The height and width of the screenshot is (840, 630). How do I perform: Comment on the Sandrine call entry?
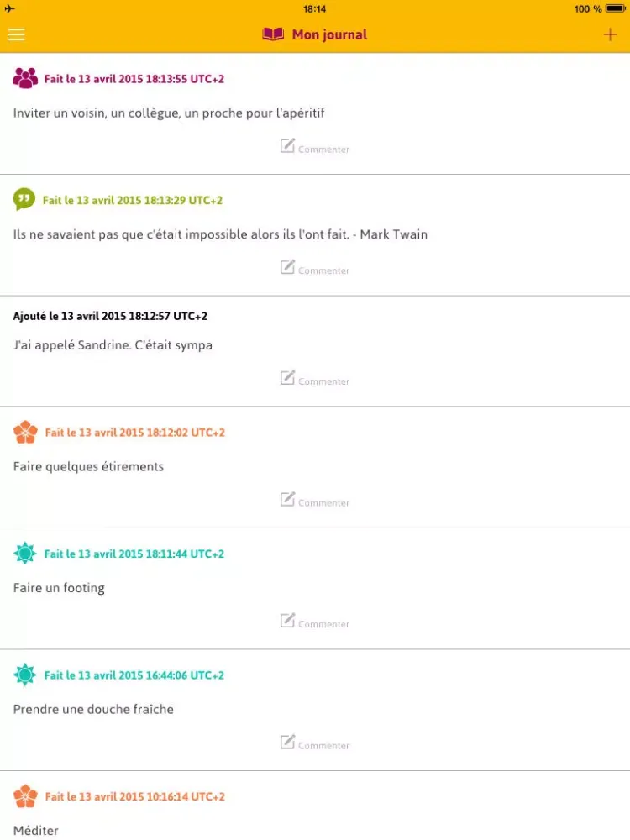coord(315,379)
